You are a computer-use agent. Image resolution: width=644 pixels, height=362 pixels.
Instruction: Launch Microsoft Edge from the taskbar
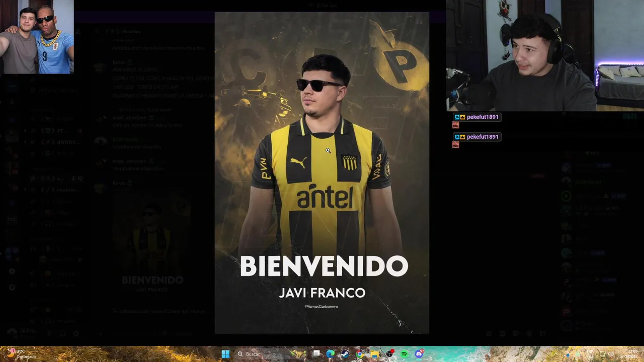[x=331, y=354]
